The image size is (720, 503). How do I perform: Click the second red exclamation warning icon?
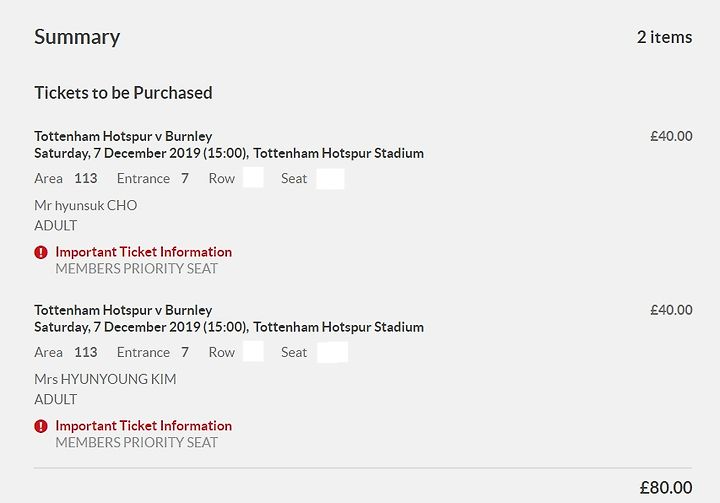[x=41, y=426]
